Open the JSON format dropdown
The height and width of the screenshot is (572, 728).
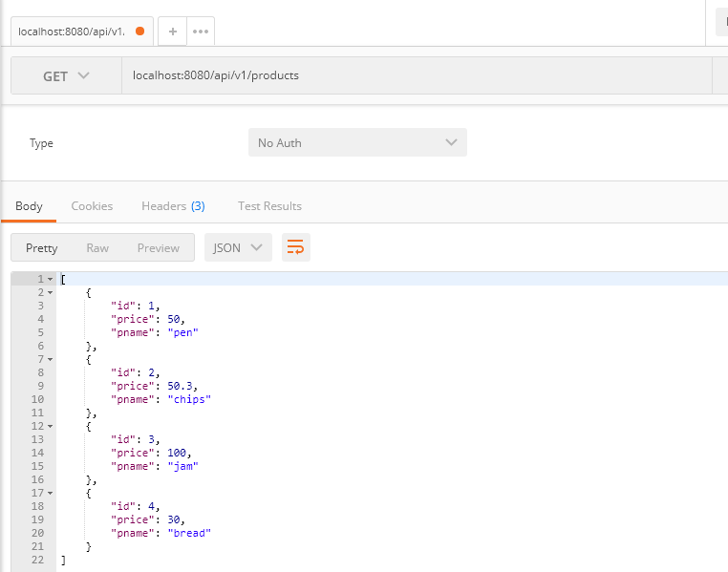[238, 247]
